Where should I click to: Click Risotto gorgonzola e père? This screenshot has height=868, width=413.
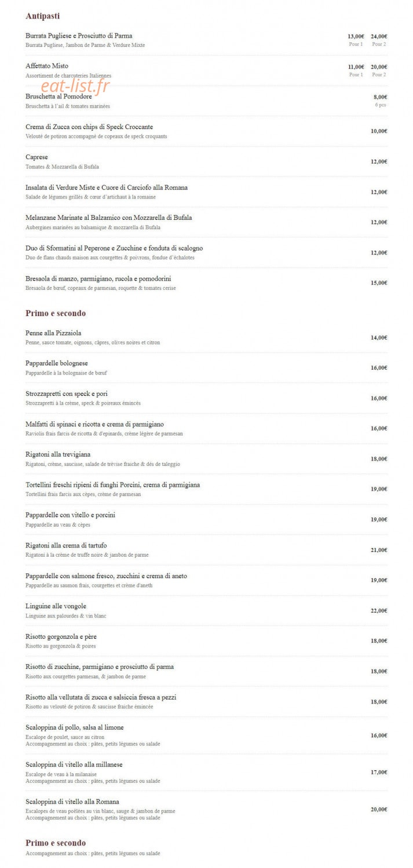pyautogui.click(x=61, y=637)
